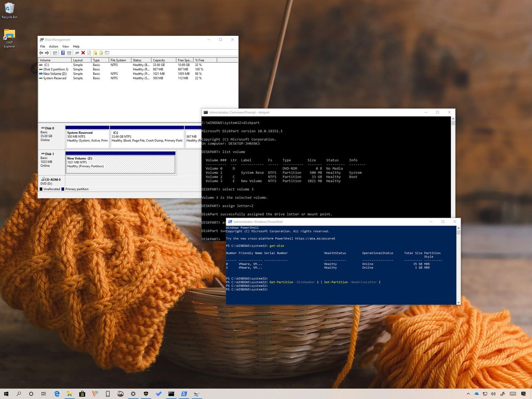Screen dimensions: 532x399
Task: Open Command Prompt from the taskbar
Action: (171, 394)
